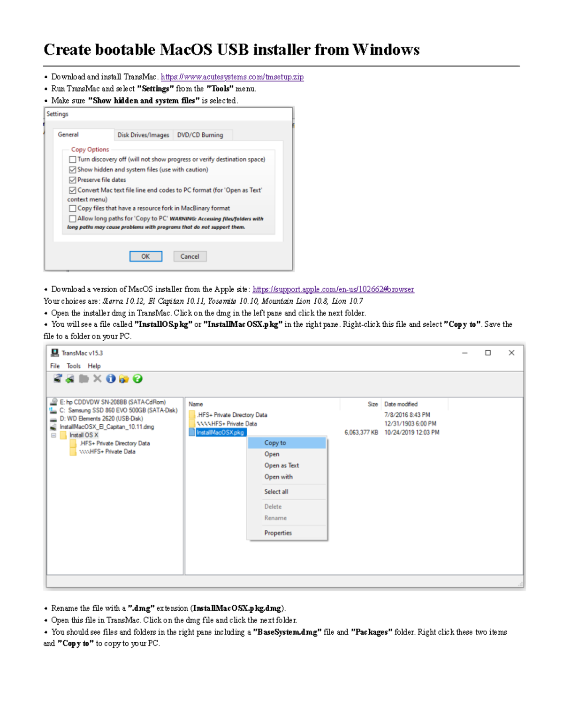Create a new disk image via green plus toolbar icon
This screenshot has width=563, height=728.
coord(69,379)
